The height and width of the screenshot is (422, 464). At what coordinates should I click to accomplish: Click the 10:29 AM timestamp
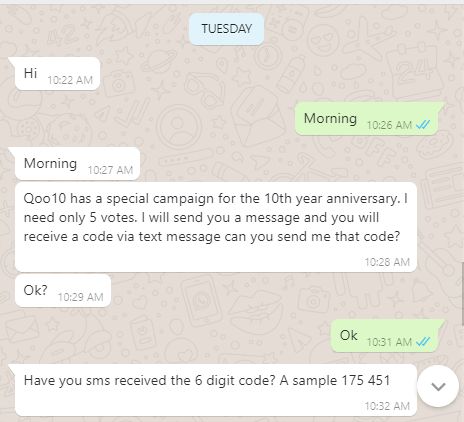click(81, 297)
